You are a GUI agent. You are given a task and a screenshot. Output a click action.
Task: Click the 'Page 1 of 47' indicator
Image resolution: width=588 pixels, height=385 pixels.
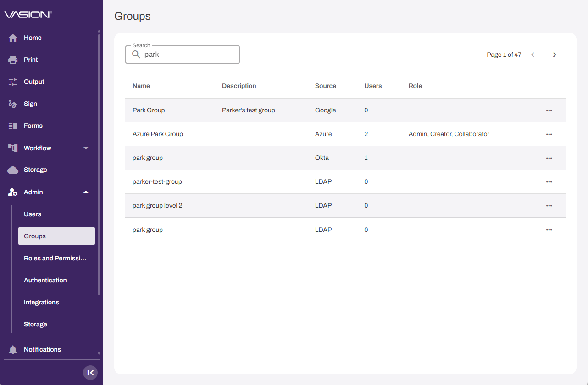[x=504, y=55]
